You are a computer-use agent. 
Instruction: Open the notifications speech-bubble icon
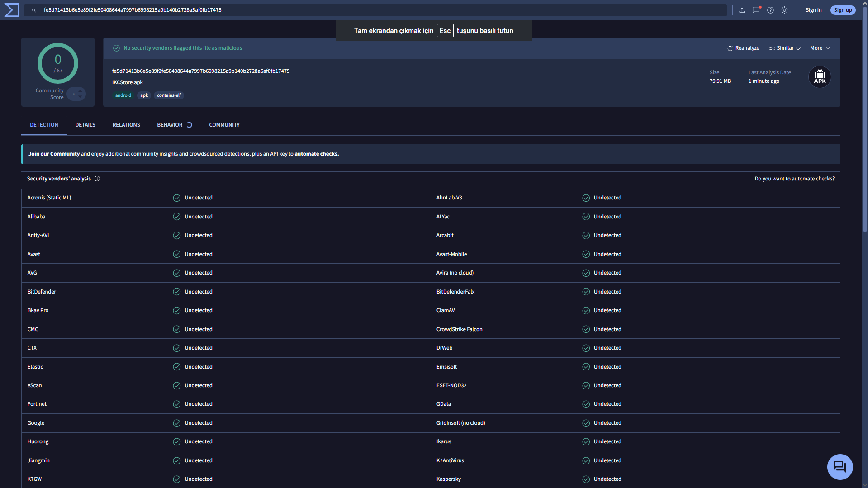click(x=756, y=10)
